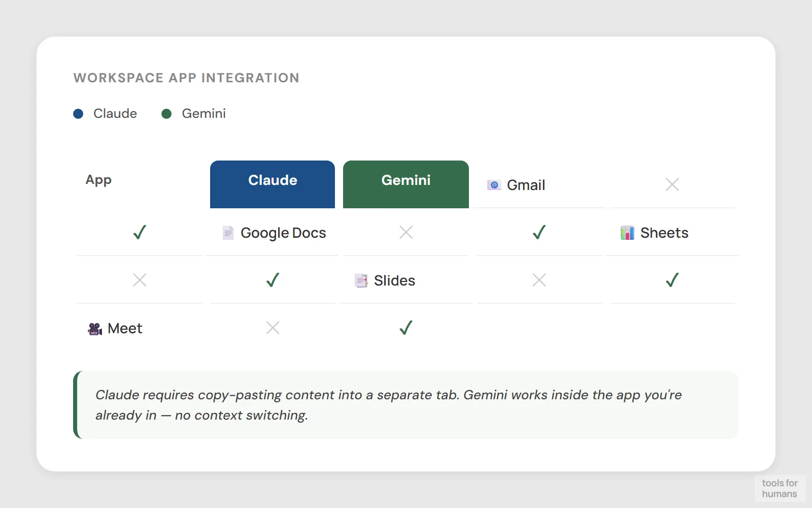The width and height of the screenshot is (812, 508).
Task: Select the Slides presentation icon
Action: 361,280
